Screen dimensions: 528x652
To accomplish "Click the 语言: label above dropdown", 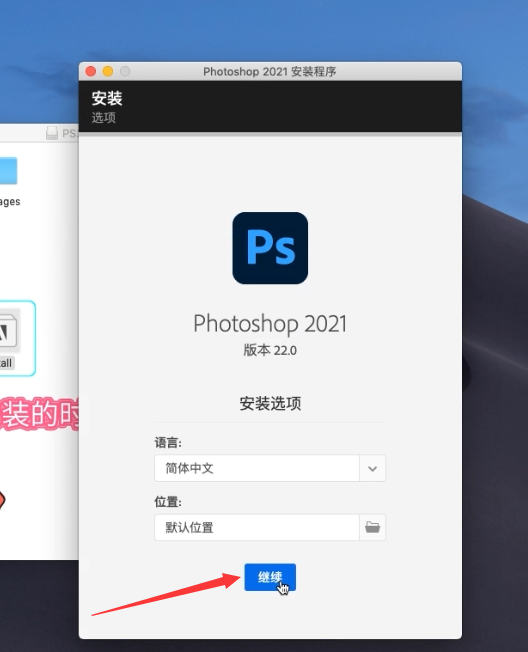I will point(168,442).
